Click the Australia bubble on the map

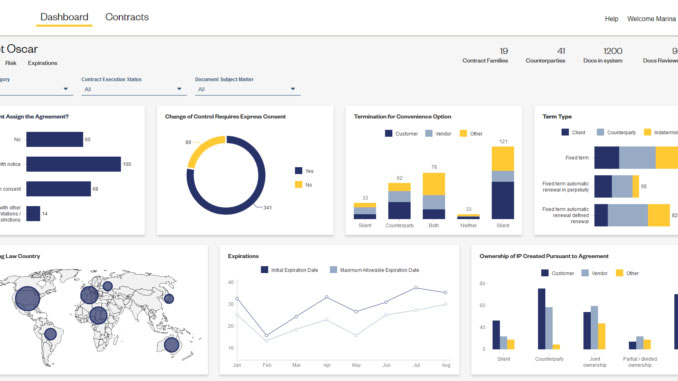coord(171,345)
